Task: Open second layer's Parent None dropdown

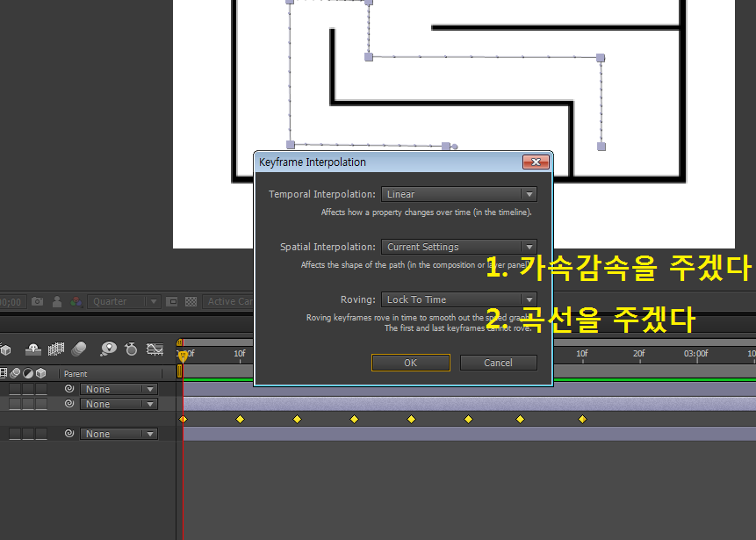Action: [119, 404]
